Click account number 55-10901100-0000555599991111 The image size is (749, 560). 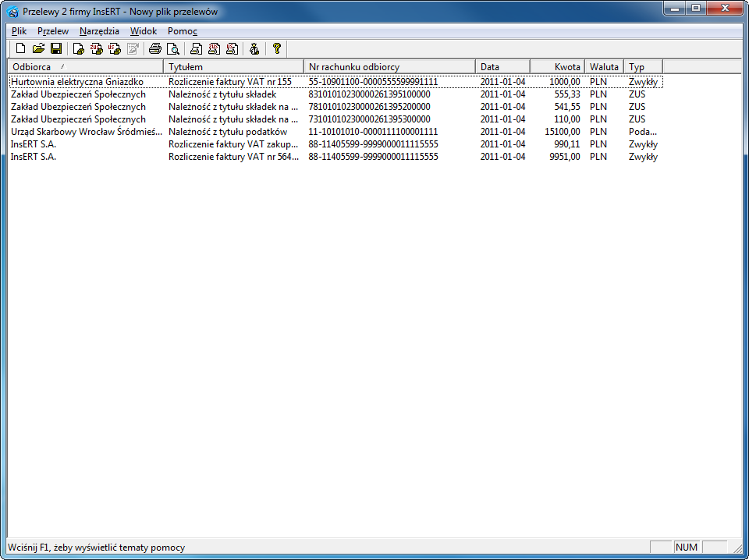point(373,82)
